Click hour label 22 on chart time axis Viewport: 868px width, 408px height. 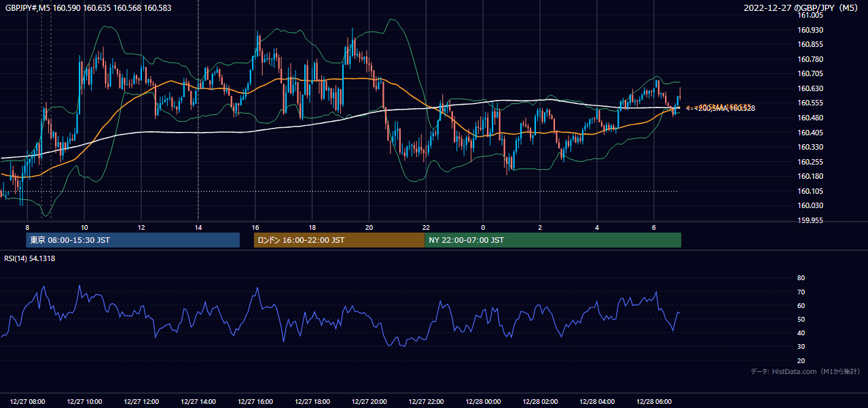click(x=426, y=227)
